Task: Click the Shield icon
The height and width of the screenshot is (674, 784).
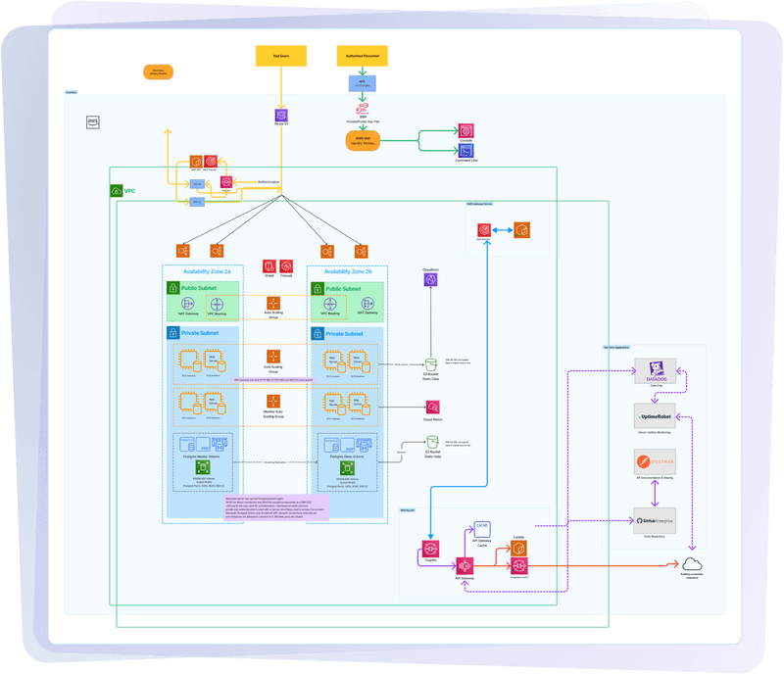Action: 269,266
